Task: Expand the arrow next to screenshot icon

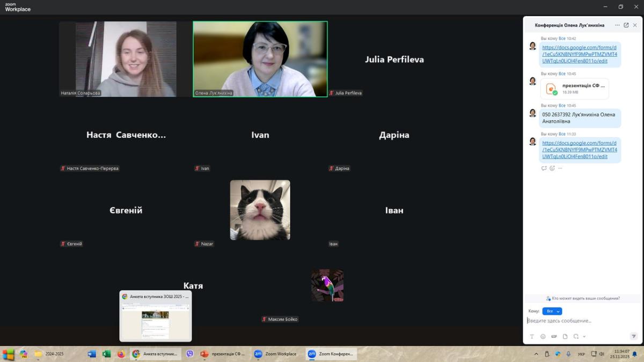Action: pos(584,337)
